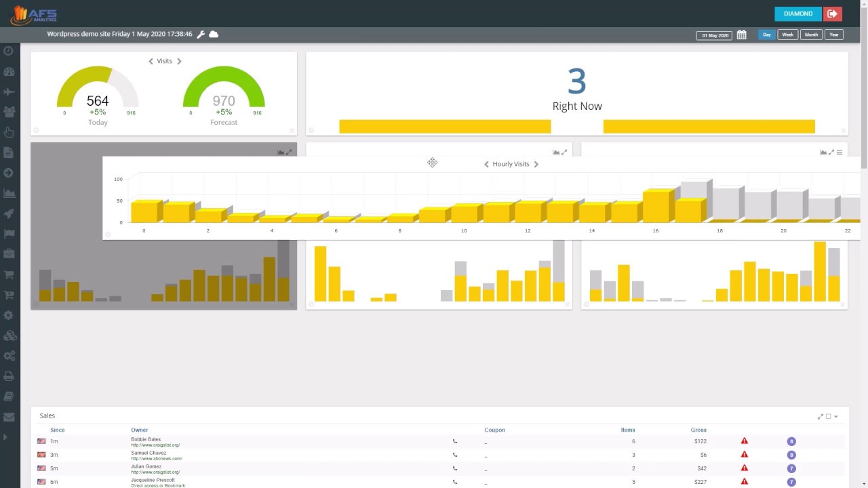Open the wrench settings icon beside site name
This screenshot has width=868, height=488.
coord(201,34)
